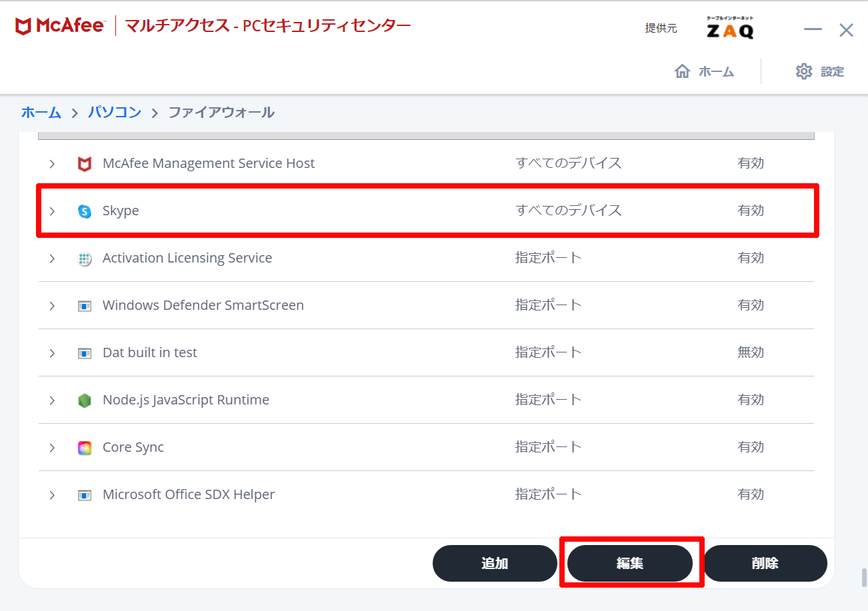This screenshot has width=868, height=611.
Task: Click 指定ポート in Core Sync row
Action: (x=549, y=447)
